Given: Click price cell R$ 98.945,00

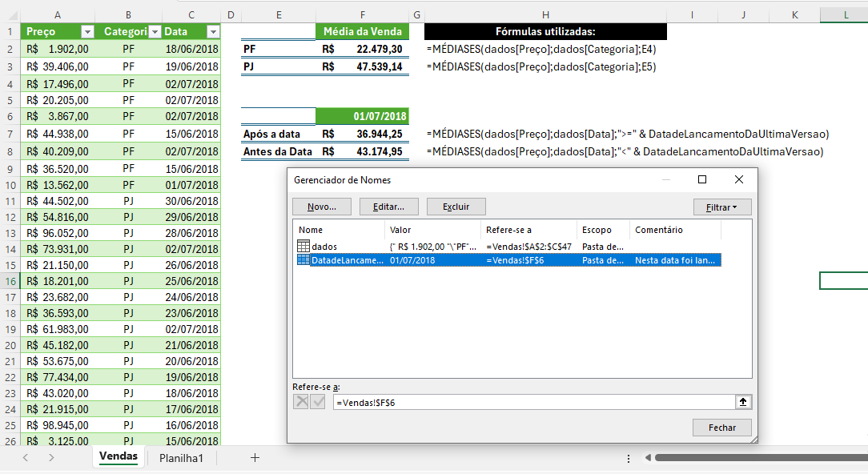Looking at the screenshot, I should [x=58, y=425].
